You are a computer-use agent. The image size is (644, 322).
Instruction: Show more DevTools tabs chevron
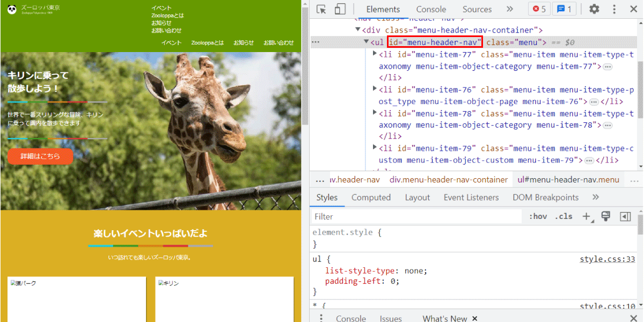tap(509, 9)
